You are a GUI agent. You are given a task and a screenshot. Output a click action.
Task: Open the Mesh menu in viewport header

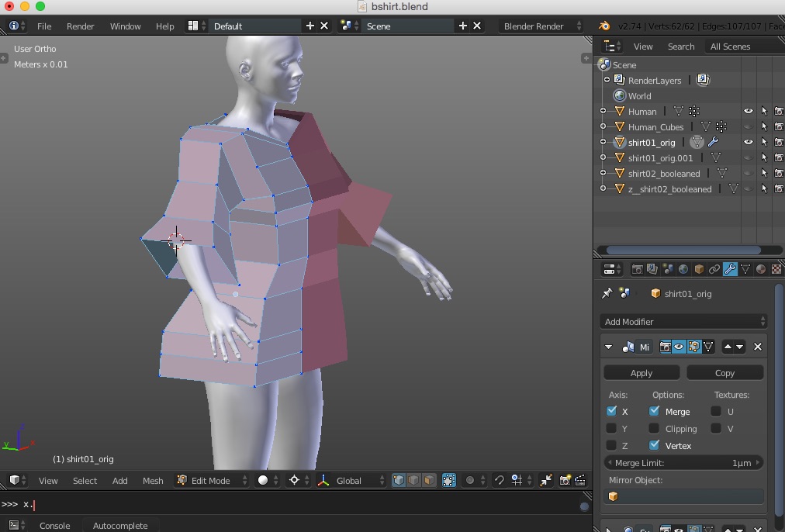153,481
